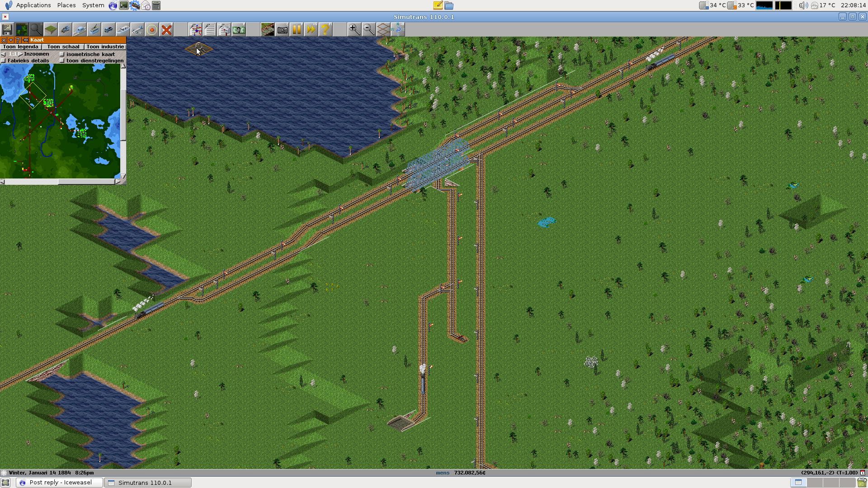Tick the Fabrieks details checkbox

click(x=4, y=61)
